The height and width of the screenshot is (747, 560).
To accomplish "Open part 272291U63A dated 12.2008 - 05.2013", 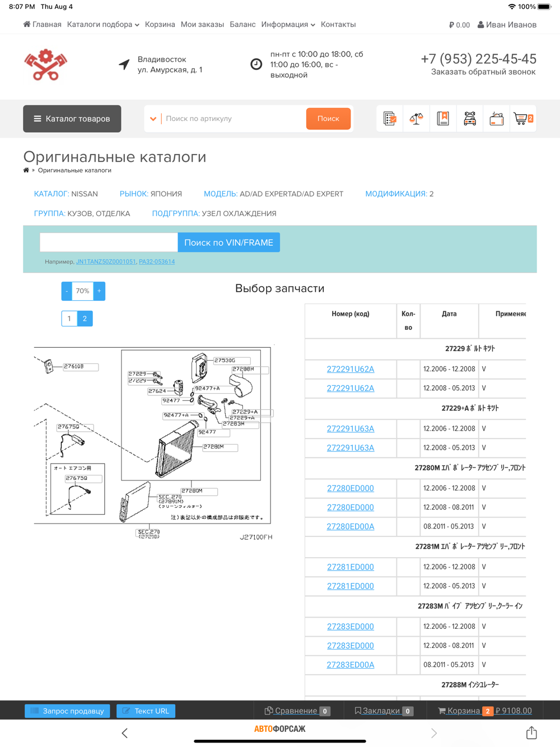I will pyautogui.click(x=351, y=447).
